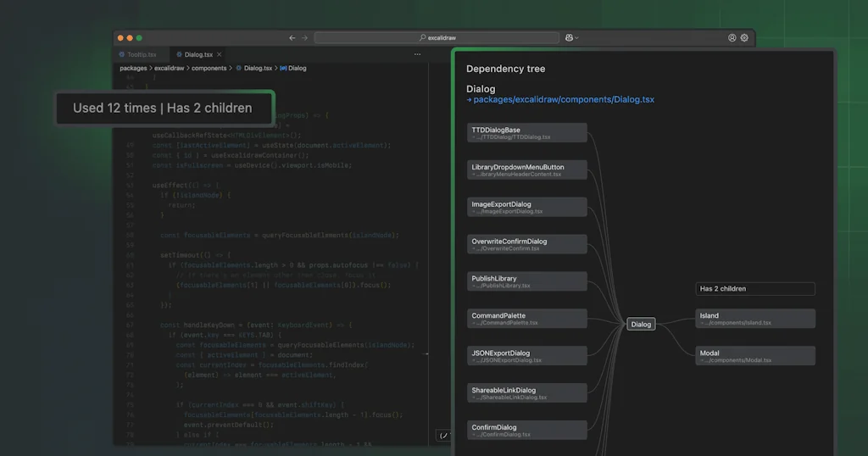Open packages/excalidraw/components/Dialog.tsx link
Viewport: 868px width, 456px height.
pos(563,99)
